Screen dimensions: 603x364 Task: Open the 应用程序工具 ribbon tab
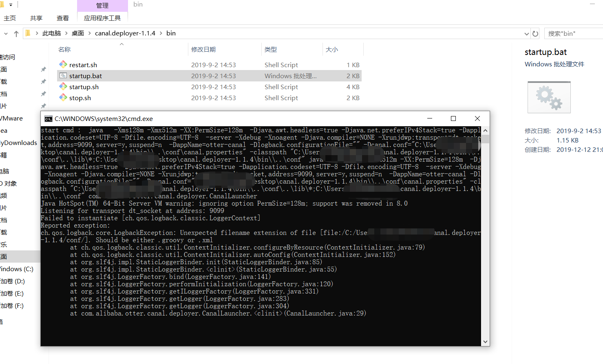pos(102,18)
